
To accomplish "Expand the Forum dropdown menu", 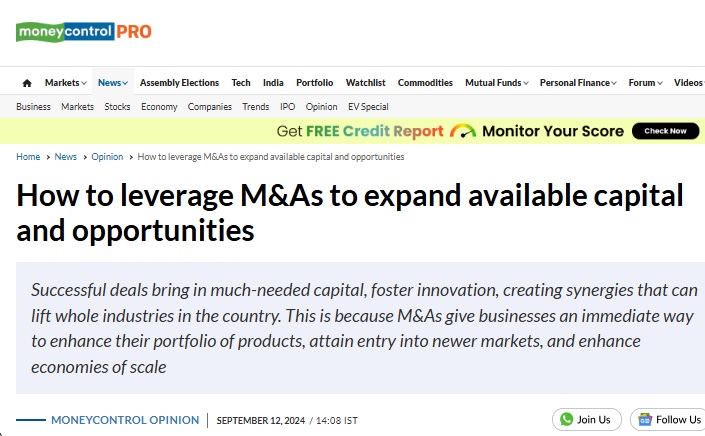I will [x=646, y=83].
